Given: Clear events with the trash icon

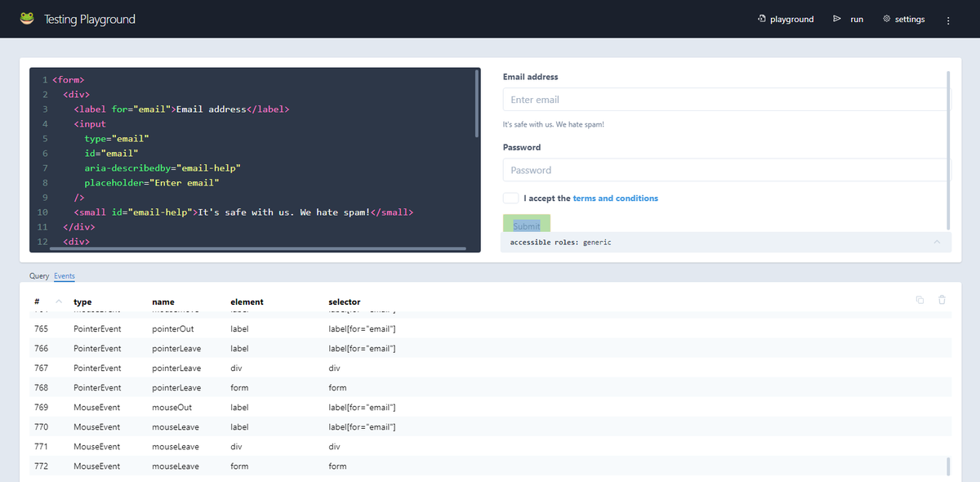Looking at the screenshot, I should pos(942,300).
